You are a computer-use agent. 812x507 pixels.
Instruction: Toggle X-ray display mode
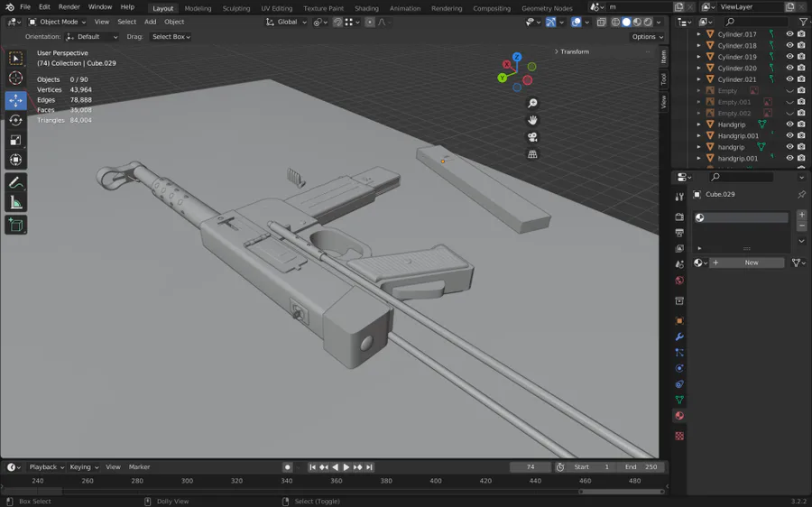601,23
